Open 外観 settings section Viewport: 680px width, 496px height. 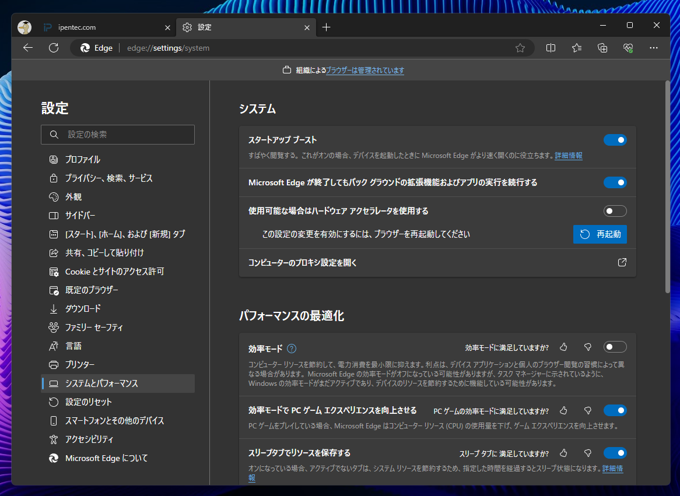(x=118, y=197)
